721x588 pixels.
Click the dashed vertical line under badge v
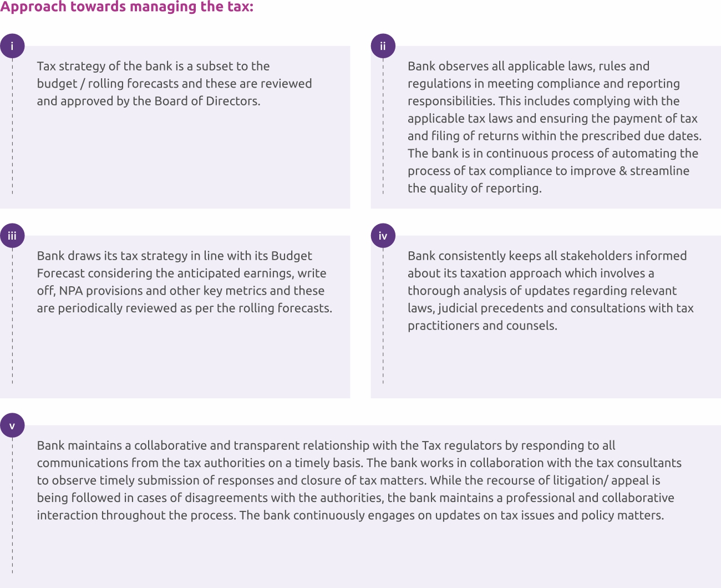[12, 505]
